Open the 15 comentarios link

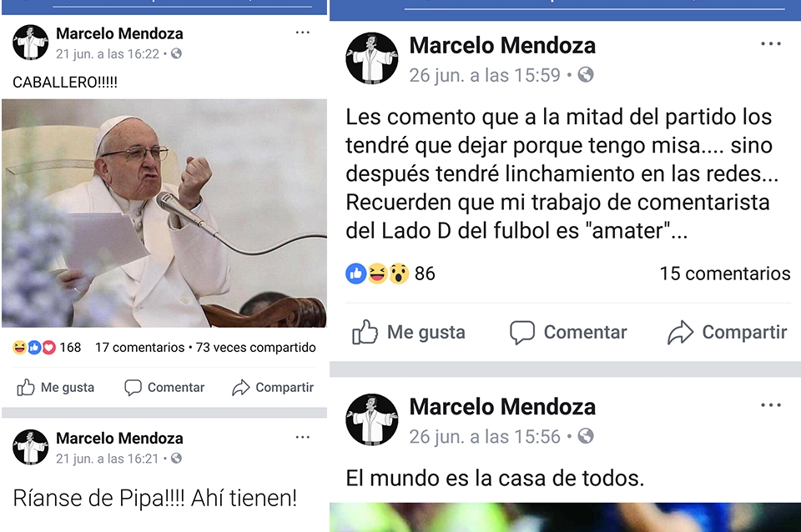click(x=725, y=274)
